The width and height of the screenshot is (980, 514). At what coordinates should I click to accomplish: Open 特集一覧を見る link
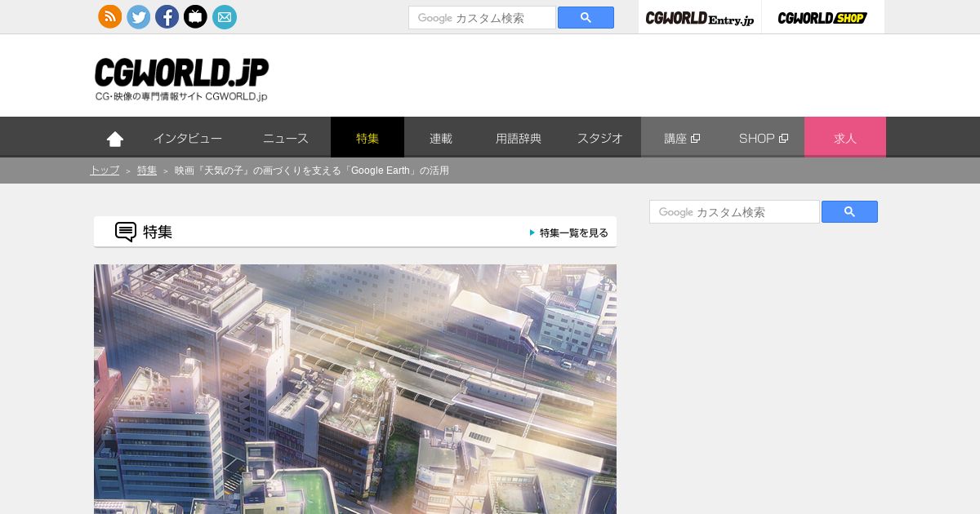569,233
